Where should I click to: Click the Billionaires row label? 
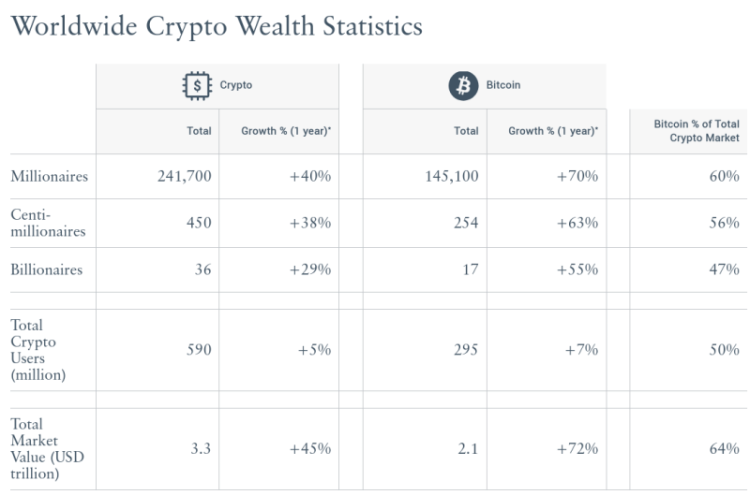[x=47, y=270]
